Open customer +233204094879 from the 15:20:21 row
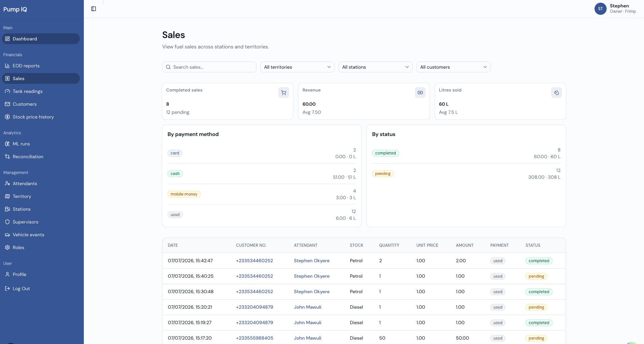This screenshot has width=644, height=344. click(x=254, y=307)
